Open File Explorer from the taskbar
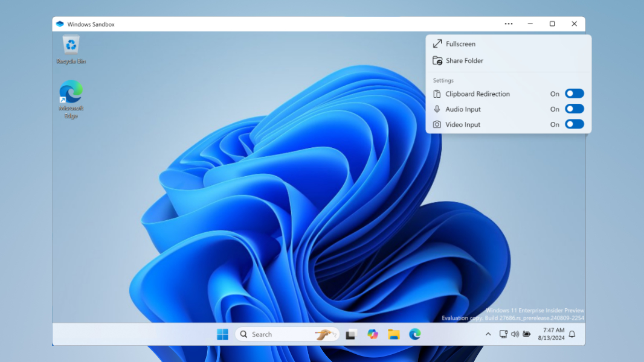Screen dimensions: 644x362 tap(394, 334)
